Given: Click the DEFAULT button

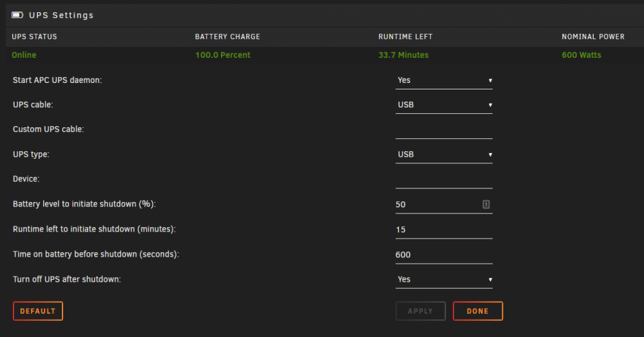Looking at the screenshot, I should pos(38,311).
